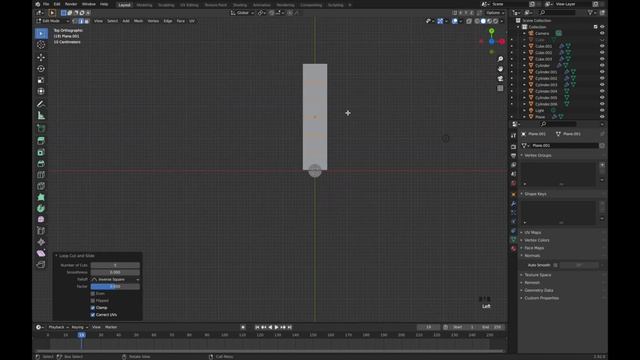Collapse the Vertex Groups panel

(522, 156)
